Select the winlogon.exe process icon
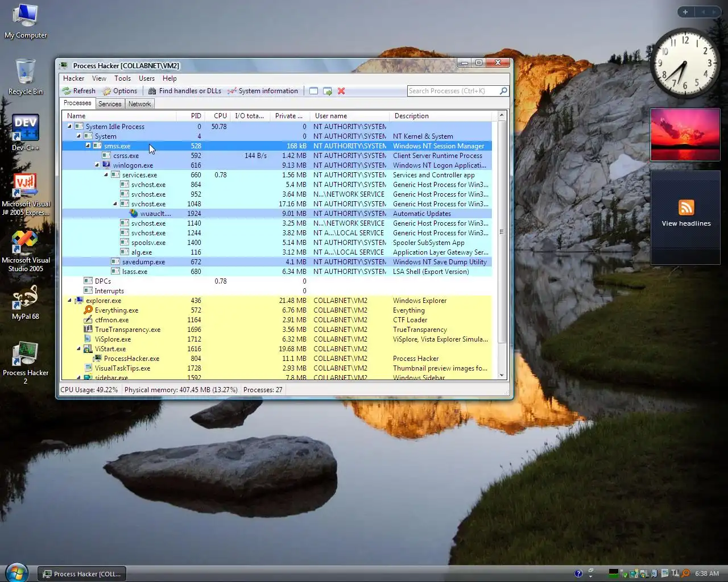Screen dimensions: 728x582 106,165
